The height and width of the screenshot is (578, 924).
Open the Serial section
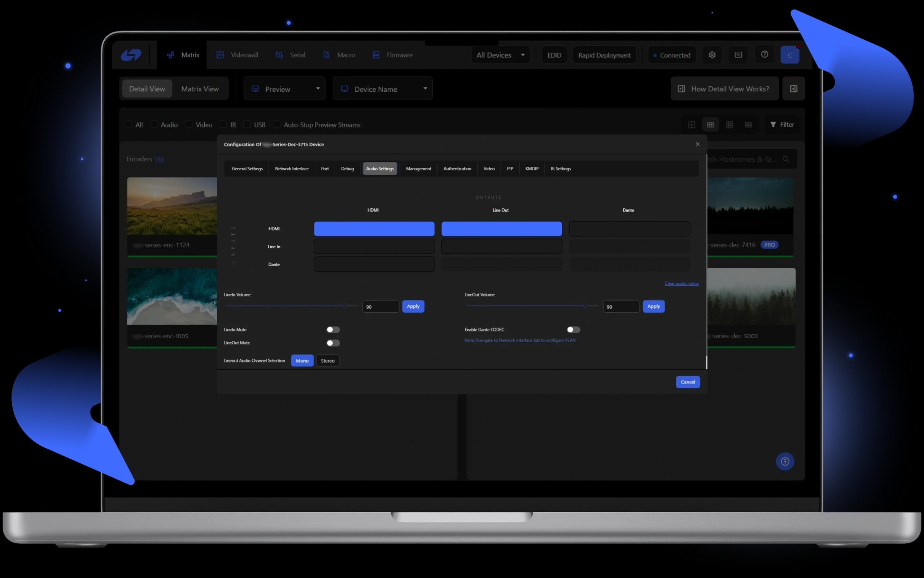tap(297, 55)
